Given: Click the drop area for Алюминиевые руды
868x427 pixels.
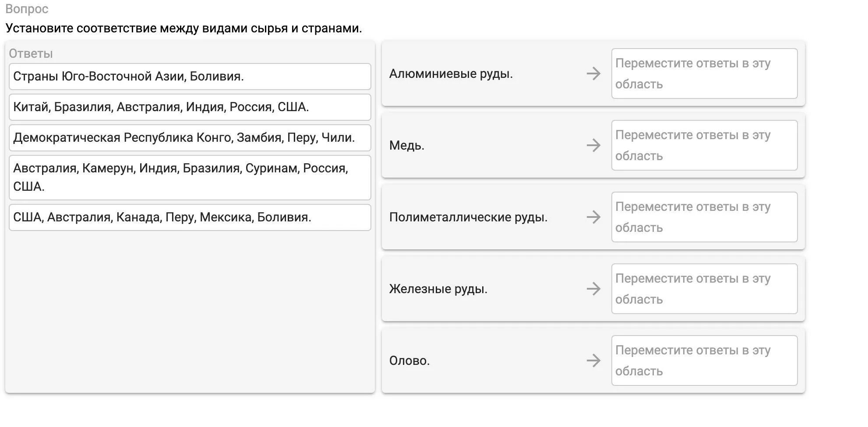Looking at the screenshot, I should click(x=704, y=73).
